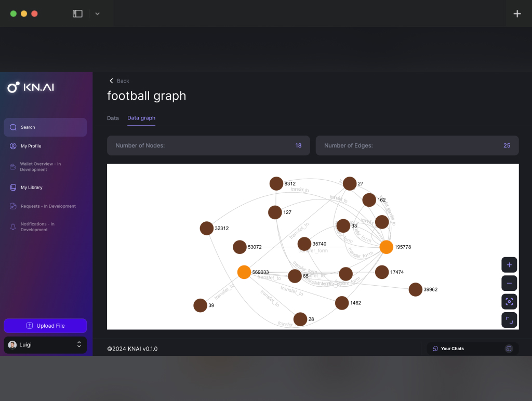Toggle fullscreen view of the graph
Screen dimensions: 532x401
click(x=509, y=320)
